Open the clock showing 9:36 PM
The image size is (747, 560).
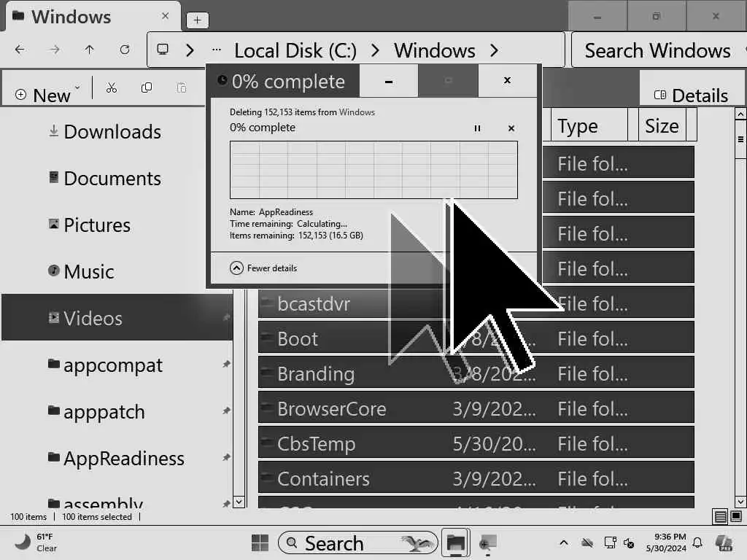tap(666, 542)
